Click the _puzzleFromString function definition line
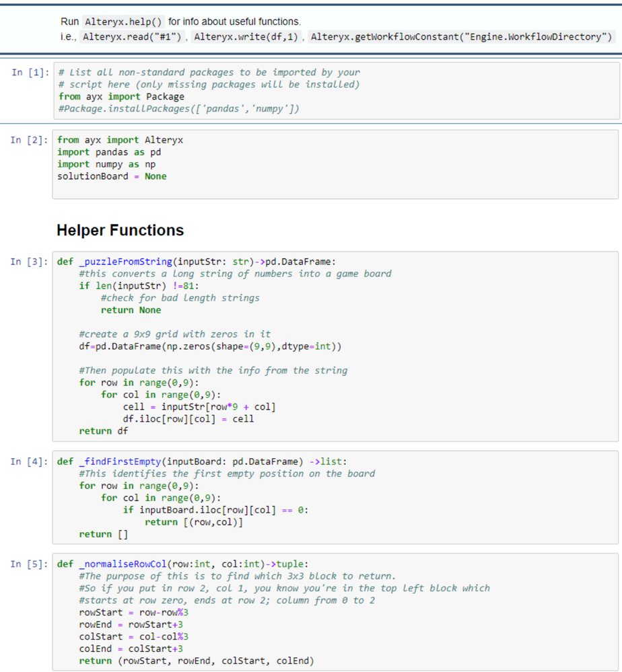 (201, 262)
